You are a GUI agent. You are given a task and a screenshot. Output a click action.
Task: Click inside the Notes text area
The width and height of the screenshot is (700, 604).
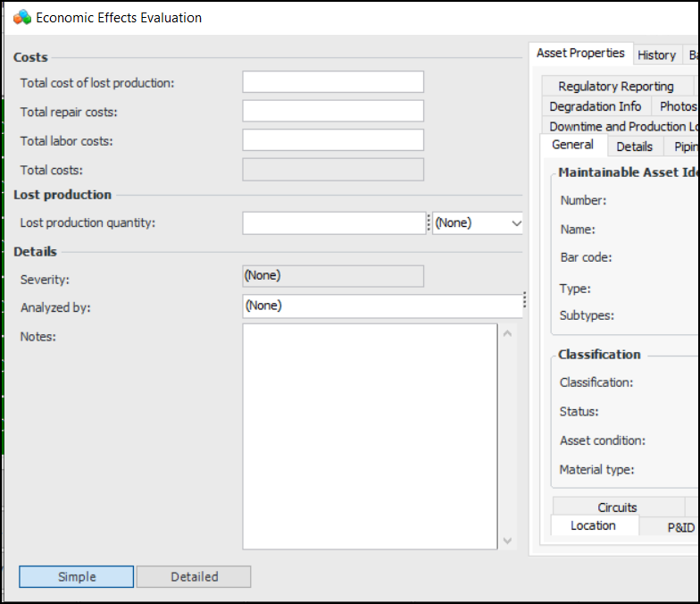(370, 436)
